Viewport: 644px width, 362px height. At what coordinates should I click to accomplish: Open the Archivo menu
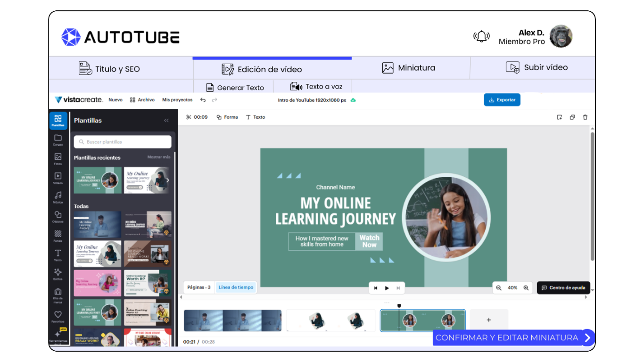point(142,100)
